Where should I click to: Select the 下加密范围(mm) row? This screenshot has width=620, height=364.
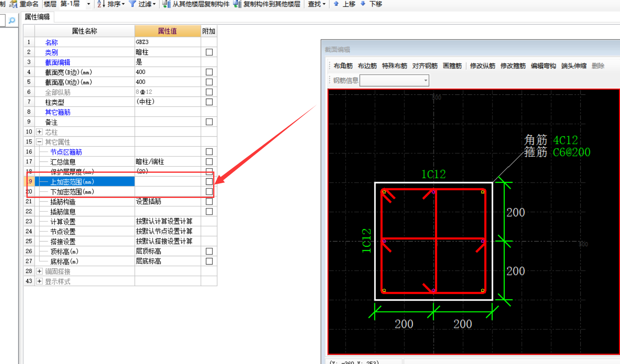[120, 192]
